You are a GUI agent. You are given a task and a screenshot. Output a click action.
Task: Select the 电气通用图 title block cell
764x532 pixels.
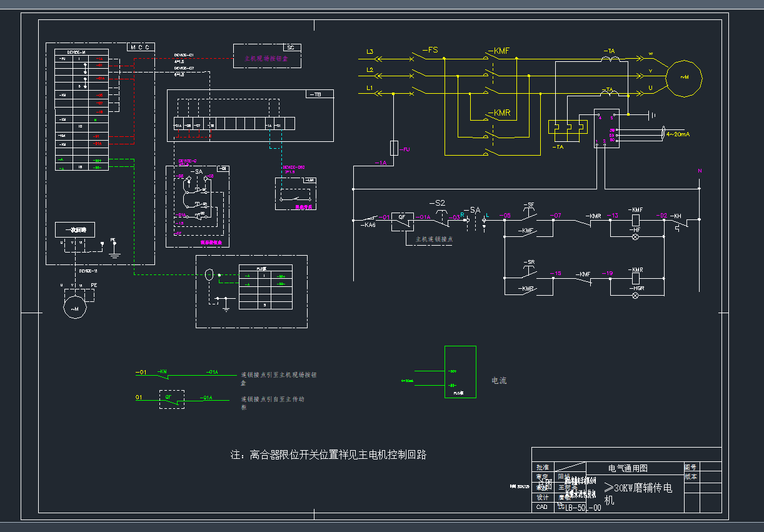(627, 468)
